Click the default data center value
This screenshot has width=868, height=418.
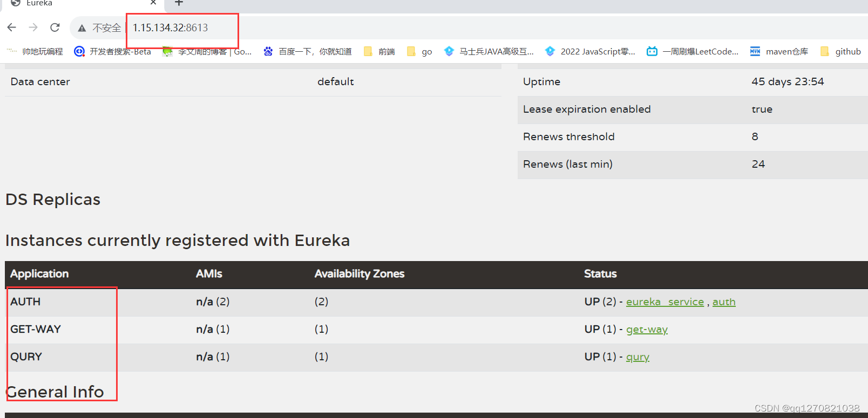[x=335, y=82]
